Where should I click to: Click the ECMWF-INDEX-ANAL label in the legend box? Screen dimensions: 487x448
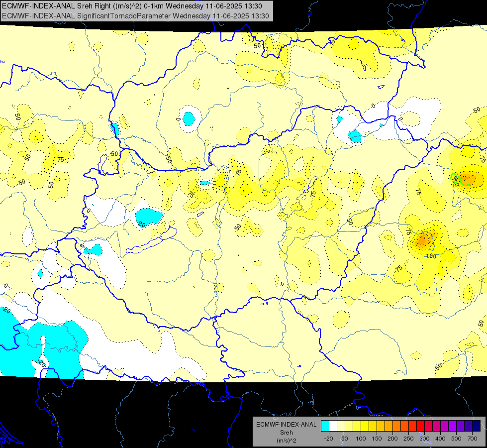287,425
